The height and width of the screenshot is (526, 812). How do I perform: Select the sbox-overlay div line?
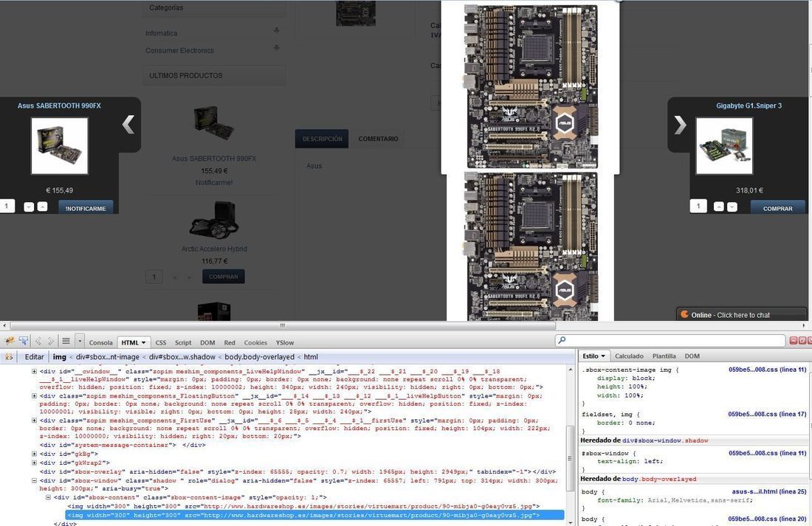click(297, 471)
